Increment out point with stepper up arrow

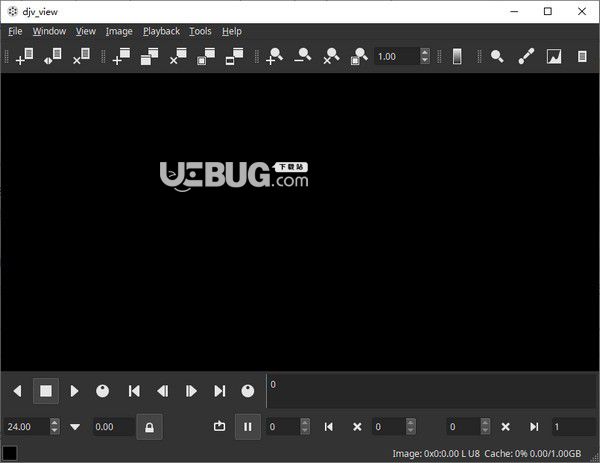click(485, 423)
